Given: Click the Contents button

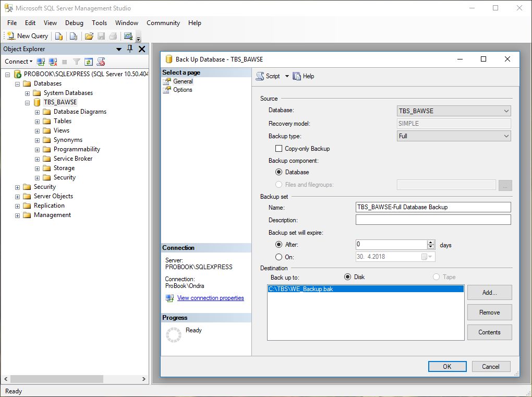Looking at the screenshot, I should (x=490, y=332).
